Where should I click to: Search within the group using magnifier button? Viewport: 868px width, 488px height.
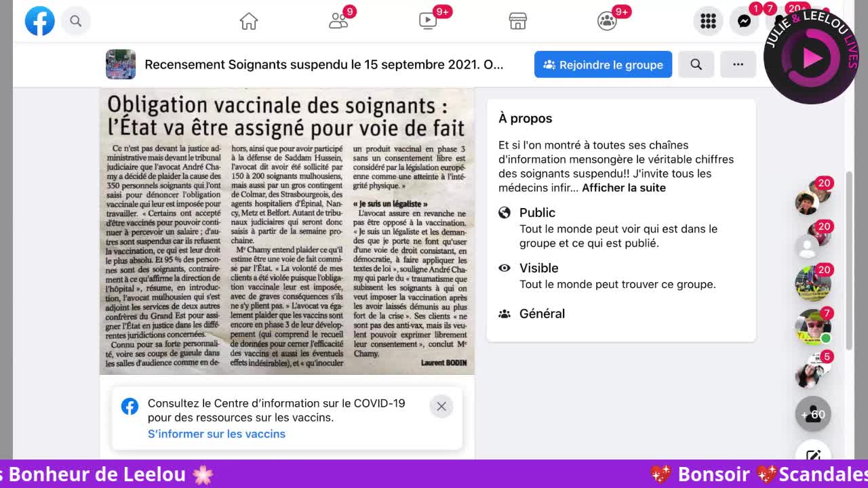point(696,64)
